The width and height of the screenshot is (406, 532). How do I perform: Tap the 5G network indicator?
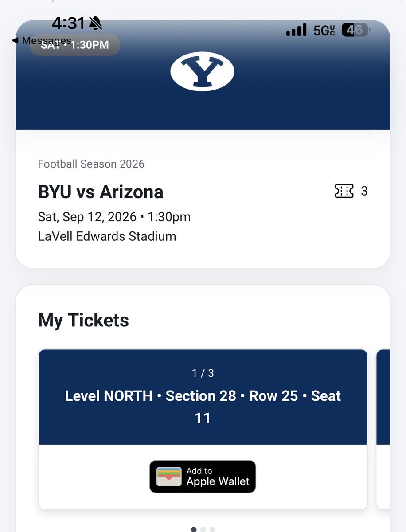[324, 30]
